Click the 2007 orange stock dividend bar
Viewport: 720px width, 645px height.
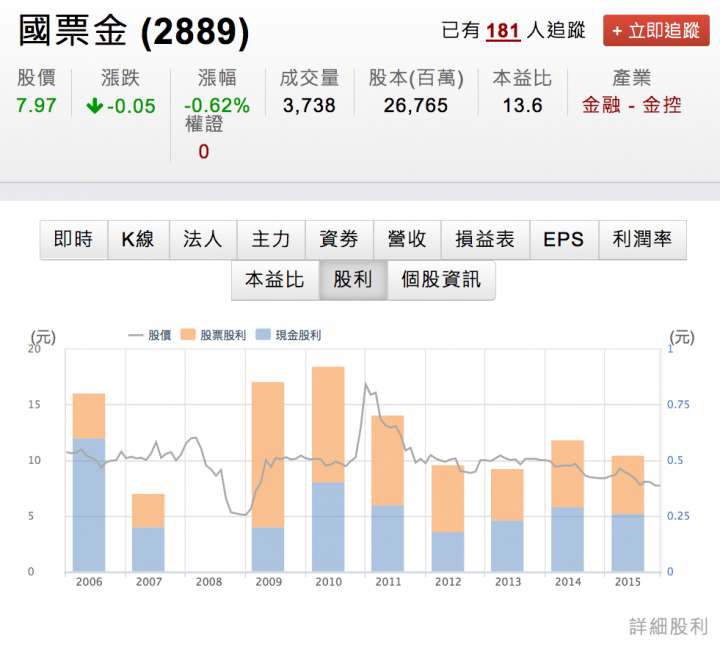click(148, 510)
